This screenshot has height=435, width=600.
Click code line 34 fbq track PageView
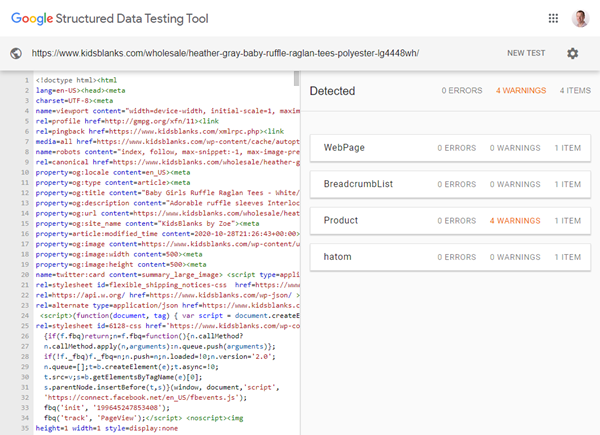point(143,418)
